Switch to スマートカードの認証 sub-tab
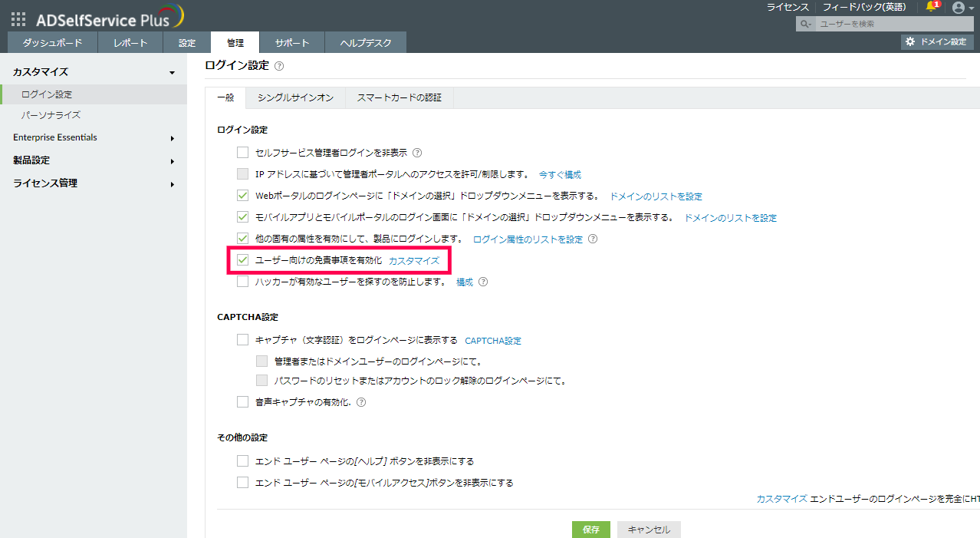980x538 pixels. tap(400, 97)
